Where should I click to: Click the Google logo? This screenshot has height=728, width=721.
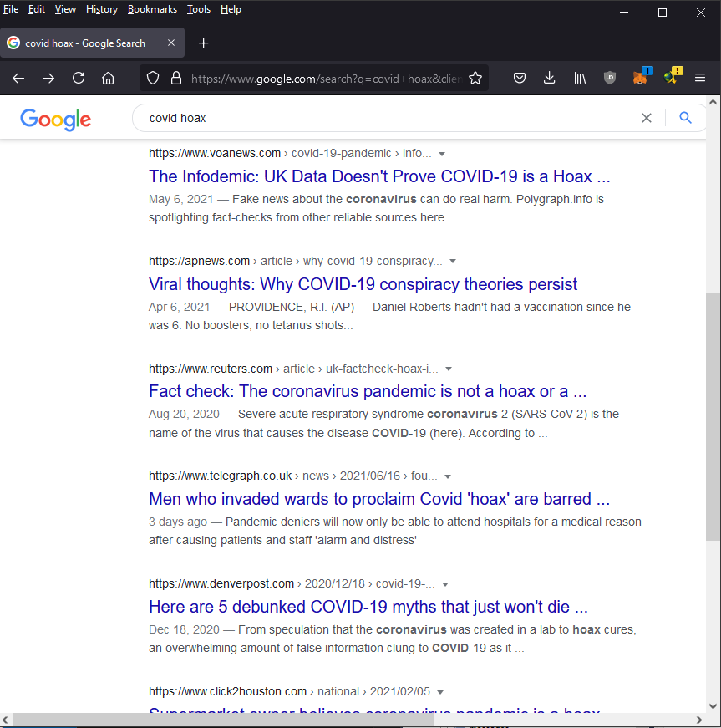[56, 120]
